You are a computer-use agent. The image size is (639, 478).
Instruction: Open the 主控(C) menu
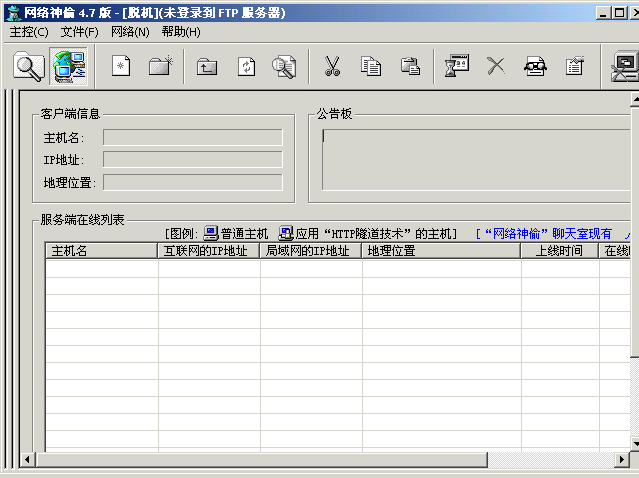[x=29, y=32]
